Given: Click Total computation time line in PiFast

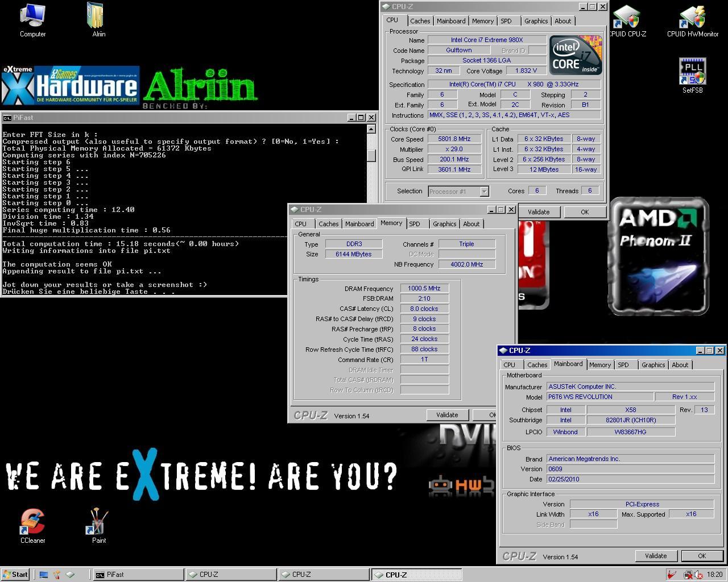Looking at the screenshot, I should tap(121, 244).
